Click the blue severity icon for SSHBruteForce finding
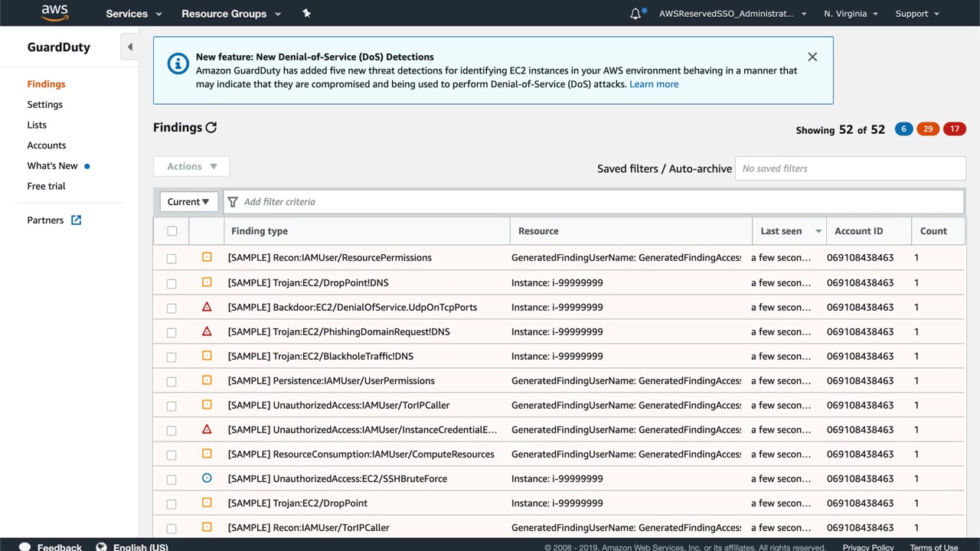This screenshot has height=551, width=980. [207, 478]
